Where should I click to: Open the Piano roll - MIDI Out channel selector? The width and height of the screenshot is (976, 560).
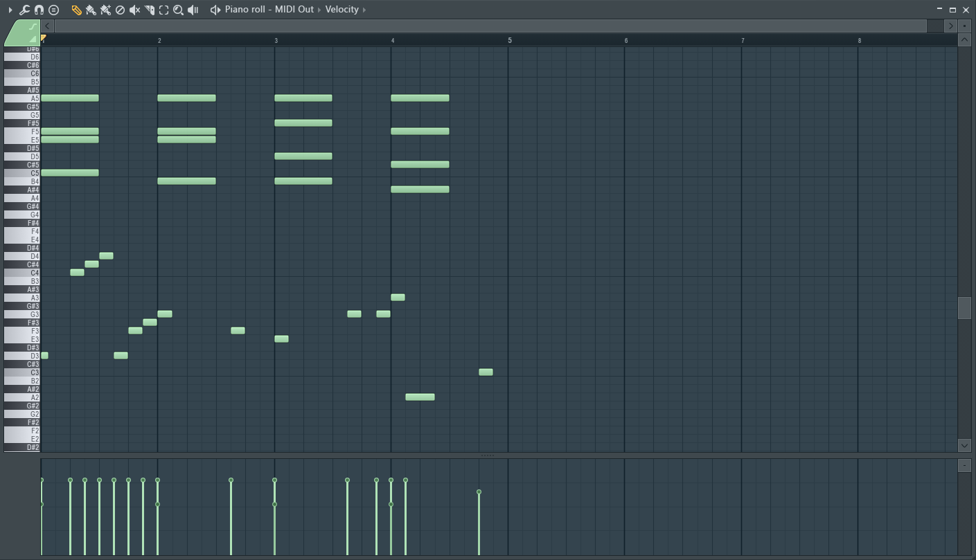tap(269, 10)
